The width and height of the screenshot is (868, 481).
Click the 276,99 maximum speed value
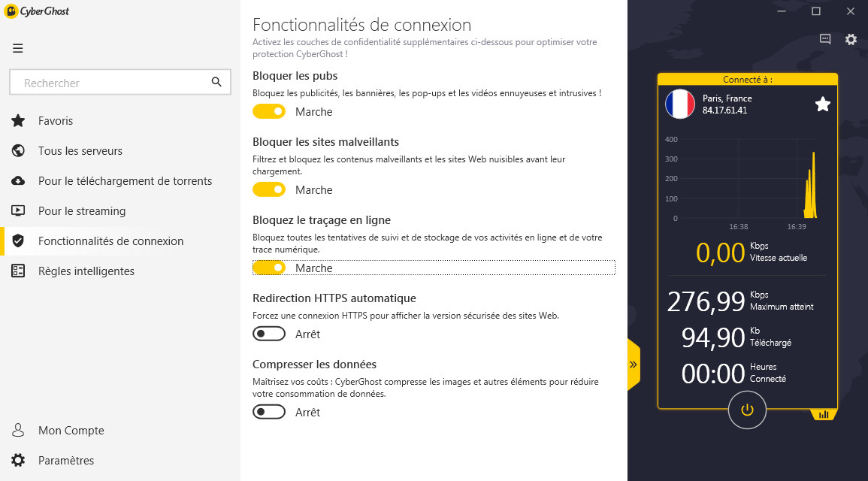[x=706, y=301]
